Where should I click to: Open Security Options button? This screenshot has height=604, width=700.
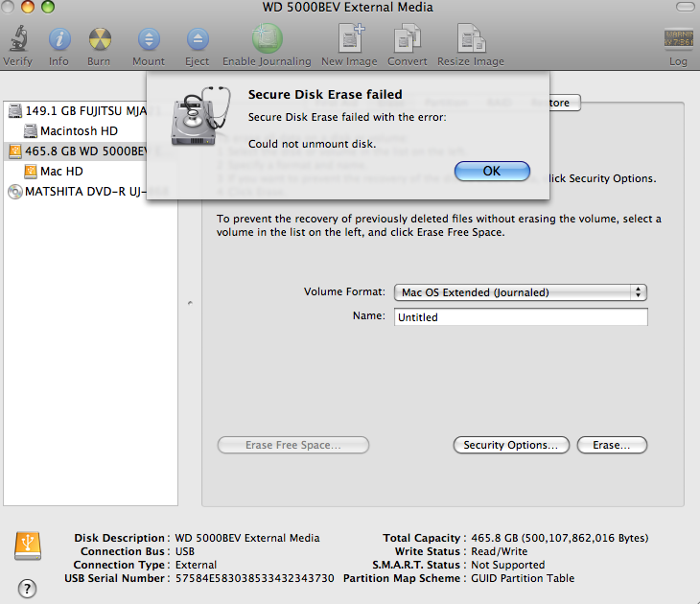click(511, 445)
